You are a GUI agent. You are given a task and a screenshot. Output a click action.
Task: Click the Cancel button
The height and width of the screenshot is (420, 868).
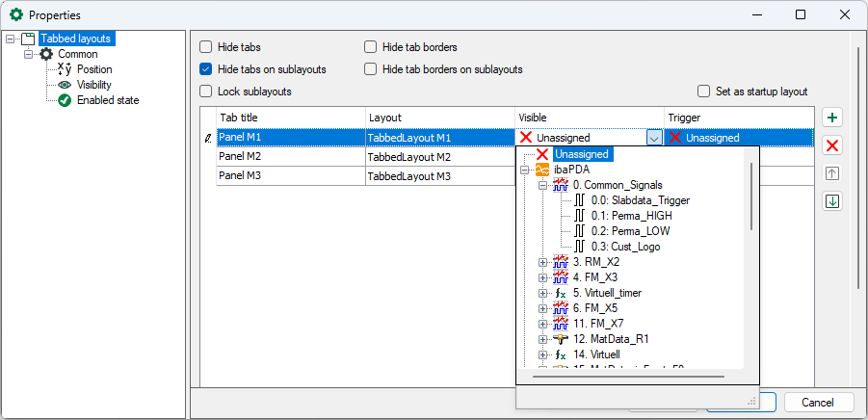point(819,402)
